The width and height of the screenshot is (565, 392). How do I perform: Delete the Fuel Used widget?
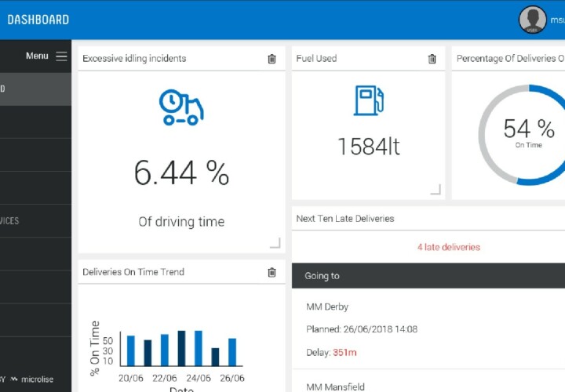pyautogui.click(x=432, y=59)
